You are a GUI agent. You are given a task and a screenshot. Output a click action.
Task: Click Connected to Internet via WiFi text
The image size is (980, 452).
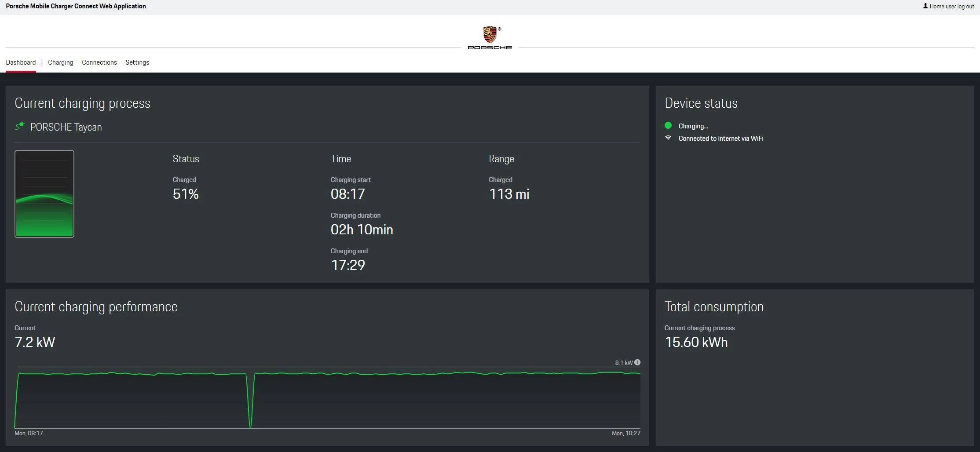pyautogui.click(x=721, y=139)
